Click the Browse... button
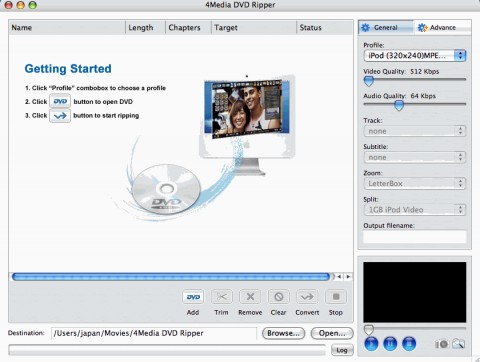The width and height of the screenshot is (480, 362). coord(283,333)
